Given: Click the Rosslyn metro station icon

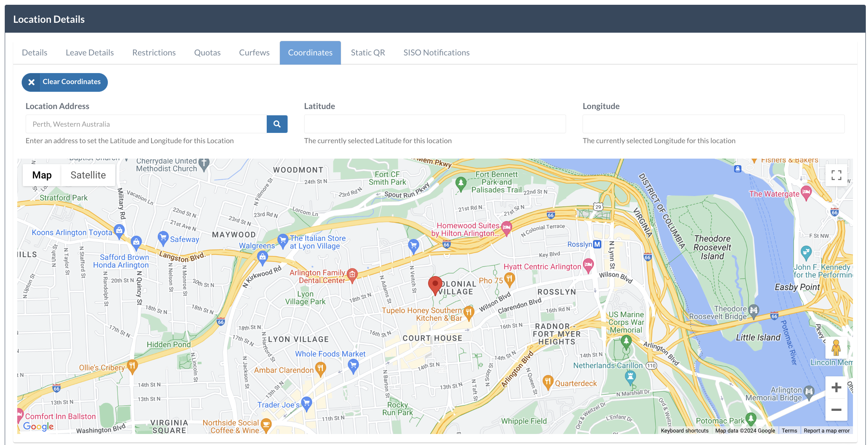Looking at the screenshot, I should tap(597, 244).
